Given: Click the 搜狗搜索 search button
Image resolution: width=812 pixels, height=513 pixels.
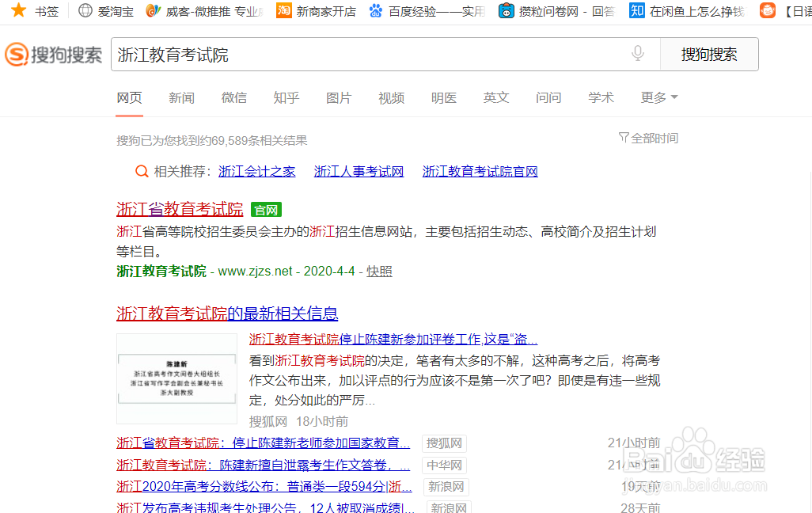Looking at the screenshot, I should (x=709, y=55).
